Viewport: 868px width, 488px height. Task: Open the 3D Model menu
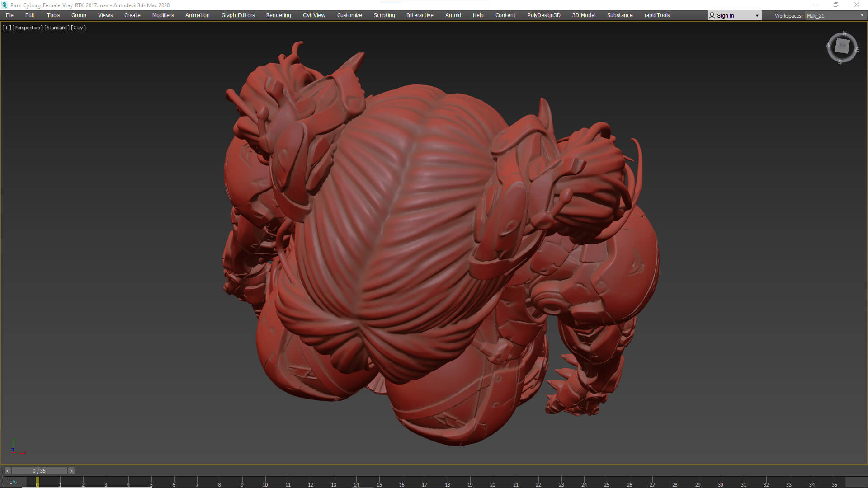(x=584, y=15)
